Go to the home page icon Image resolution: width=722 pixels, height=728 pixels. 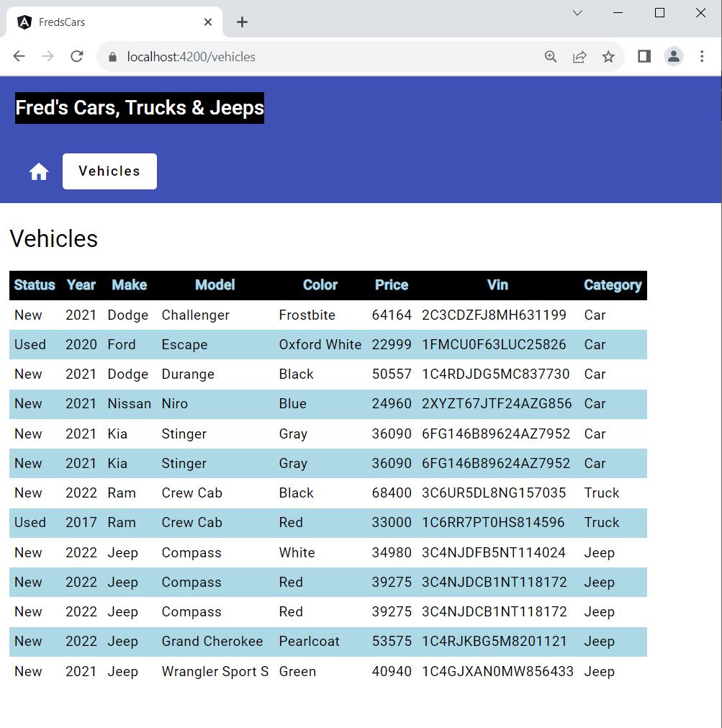[x=39, y=172]
